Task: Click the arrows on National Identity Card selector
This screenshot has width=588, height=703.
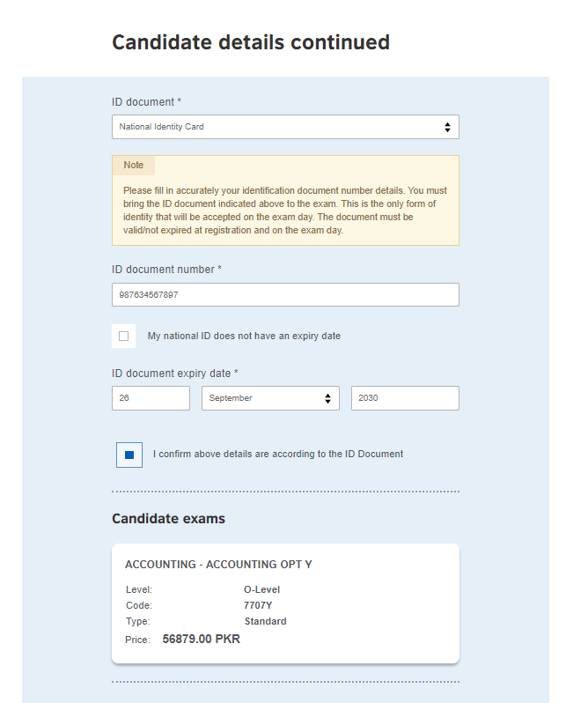Action: coord(447,127)
